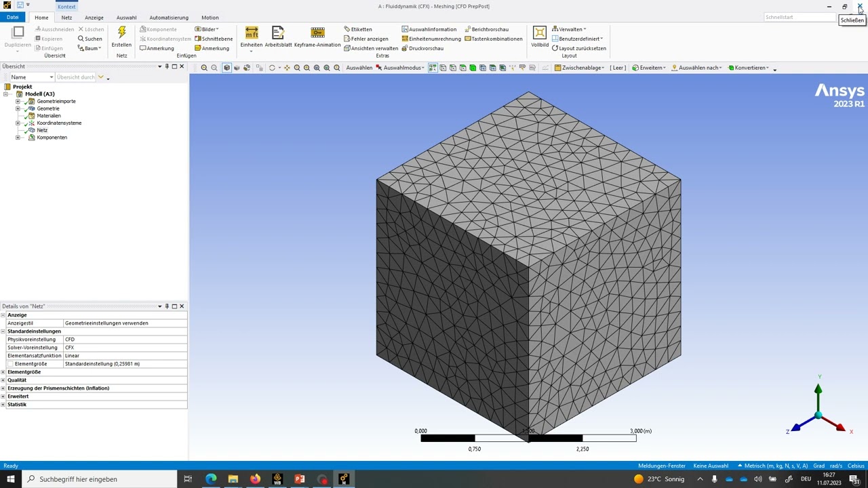The image size is (868, 488).
Task: Open Ansichten verwalten
Action: coord(371,48)
